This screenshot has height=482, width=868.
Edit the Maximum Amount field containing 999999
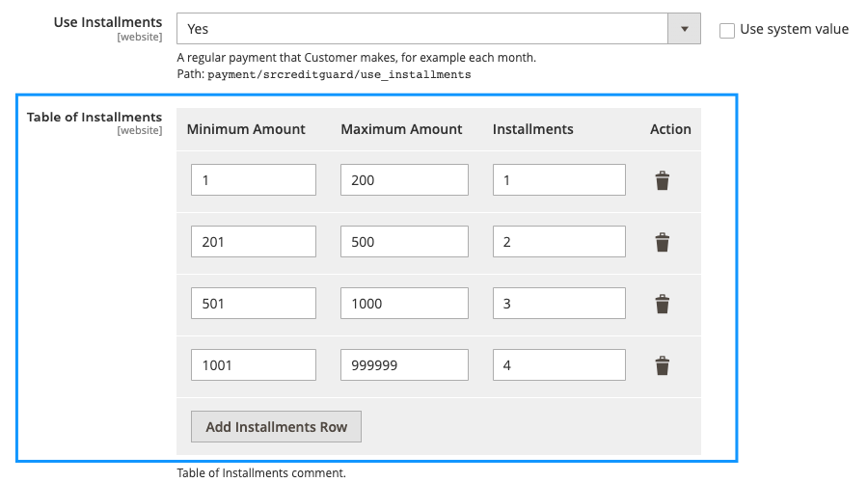pos(404,364)
